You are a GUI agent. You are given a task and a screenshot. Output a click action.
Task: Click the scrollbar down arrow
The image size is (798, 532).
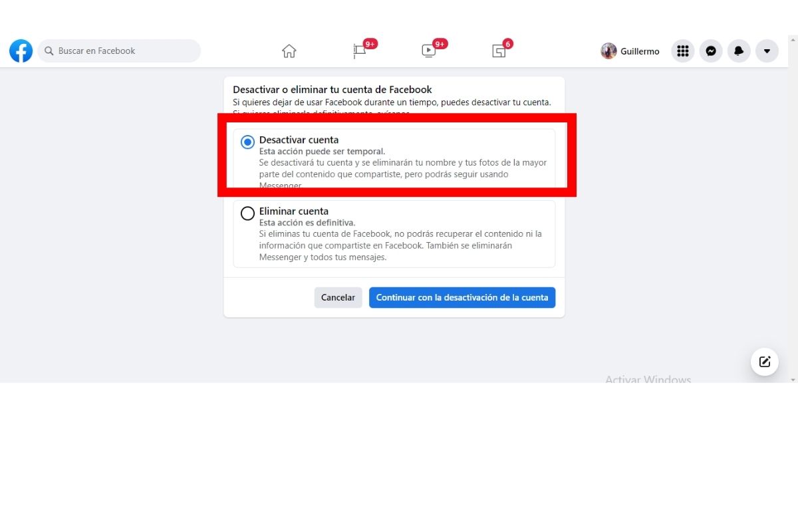793,379
